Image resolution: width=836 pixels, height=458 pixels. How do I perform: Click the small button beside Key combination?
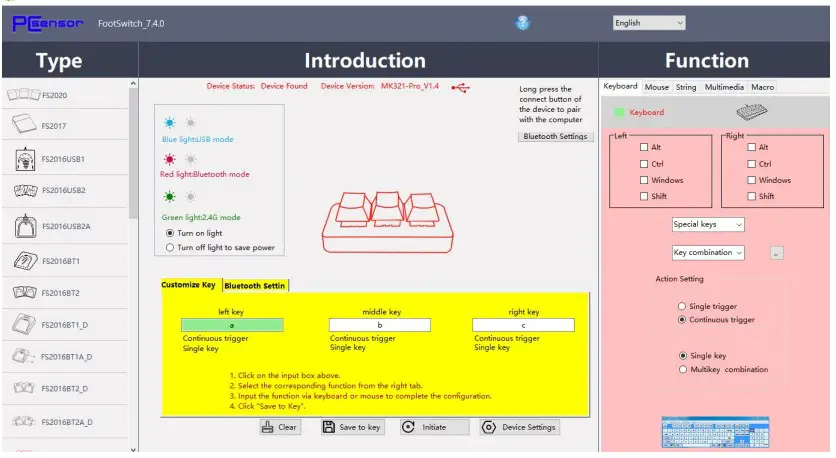(776, 253)
